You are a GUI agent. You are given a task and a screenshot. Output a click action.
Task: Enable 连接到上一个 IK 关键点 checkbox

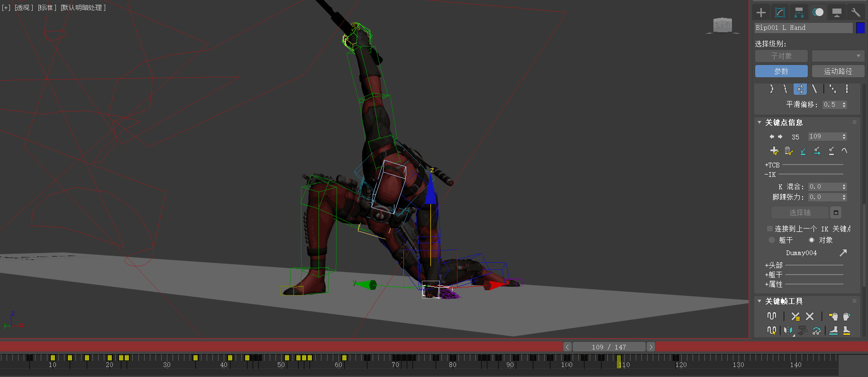click(x=770, y=229)
